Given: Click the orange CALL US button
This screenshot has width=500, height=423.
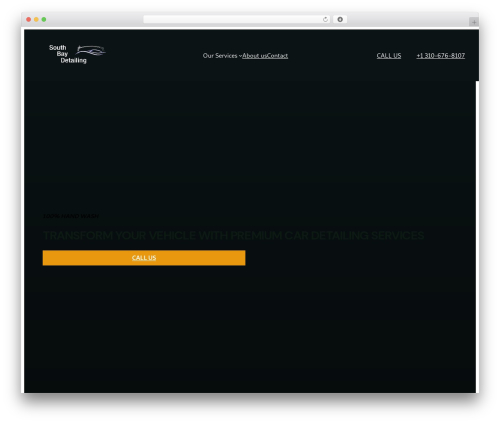Looking at the screenshot, I should pos(144,258).
